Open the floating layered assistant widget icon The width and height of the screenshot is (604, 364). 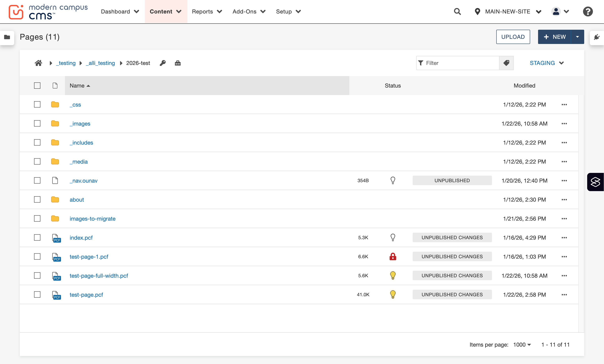pyautogui.click(x=595, y=182)
